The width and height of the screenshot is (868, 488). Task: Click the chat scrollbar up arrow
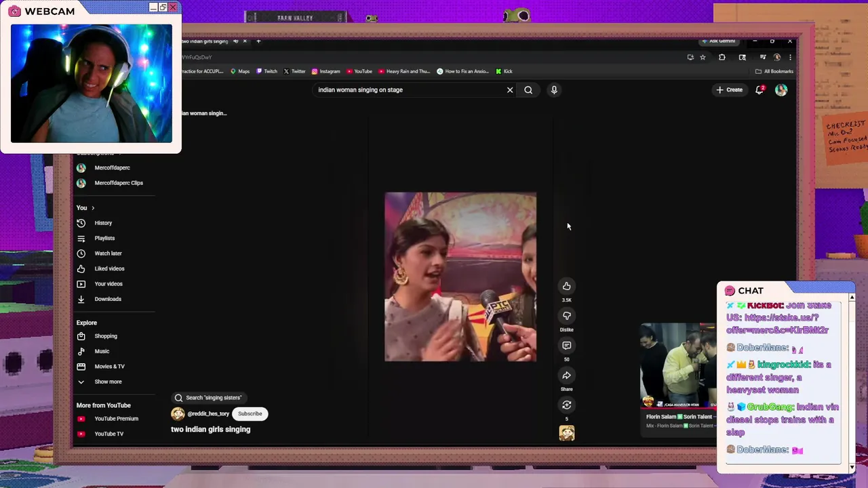pyautogui.click(x=852, y=298)
